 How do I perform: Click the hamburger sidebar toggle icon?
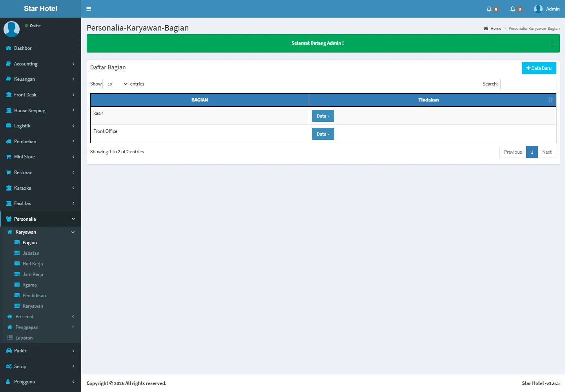click(89, 9)
